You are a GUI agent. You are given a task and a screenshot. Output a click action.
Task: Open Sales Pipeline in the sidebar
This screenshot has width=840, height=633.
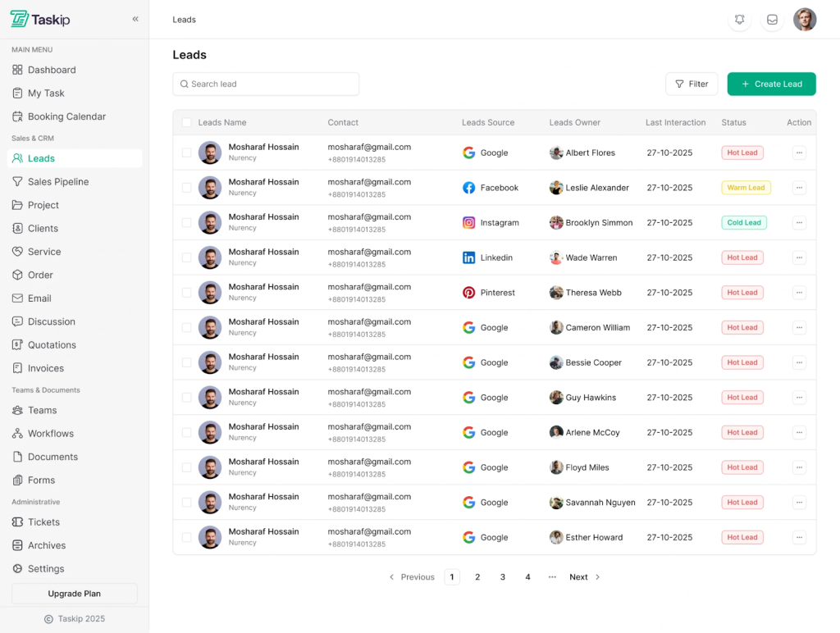tap(57, 182)
